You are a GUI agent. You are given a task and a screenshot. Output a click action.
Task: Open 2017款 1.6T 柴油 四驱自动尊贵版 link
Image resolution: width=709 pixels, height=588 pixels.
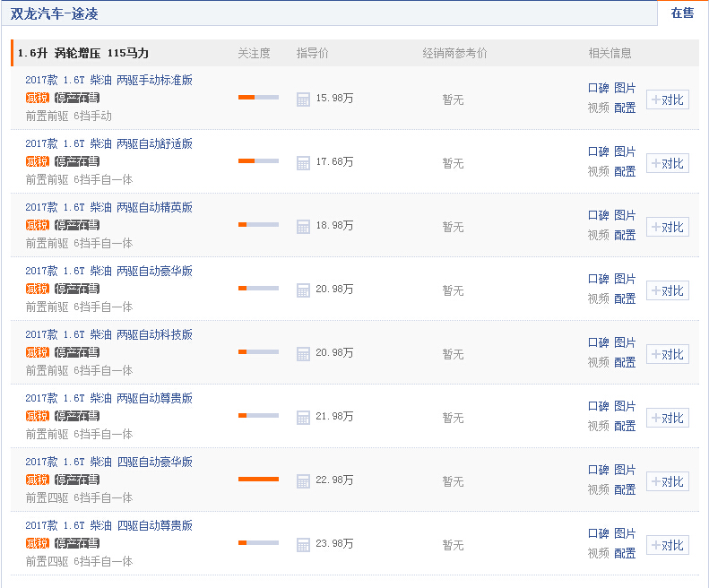pyautogui.click(x=109, y=525)
